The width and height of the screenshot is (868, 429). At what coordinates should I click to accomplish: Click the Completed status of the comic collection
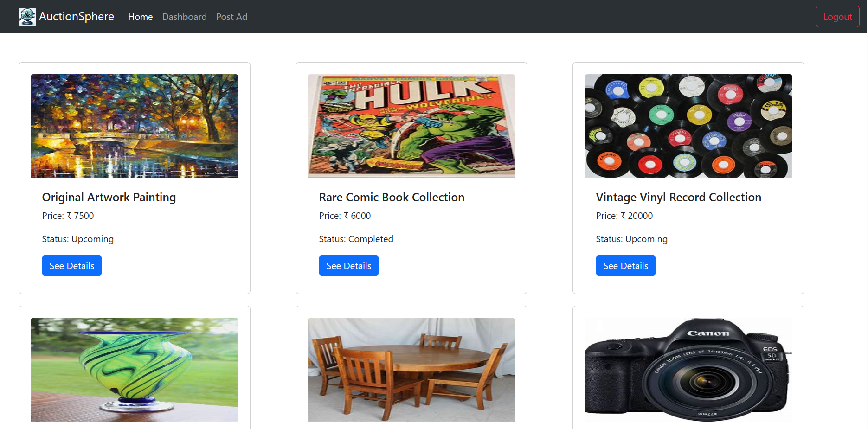(356, 239)
